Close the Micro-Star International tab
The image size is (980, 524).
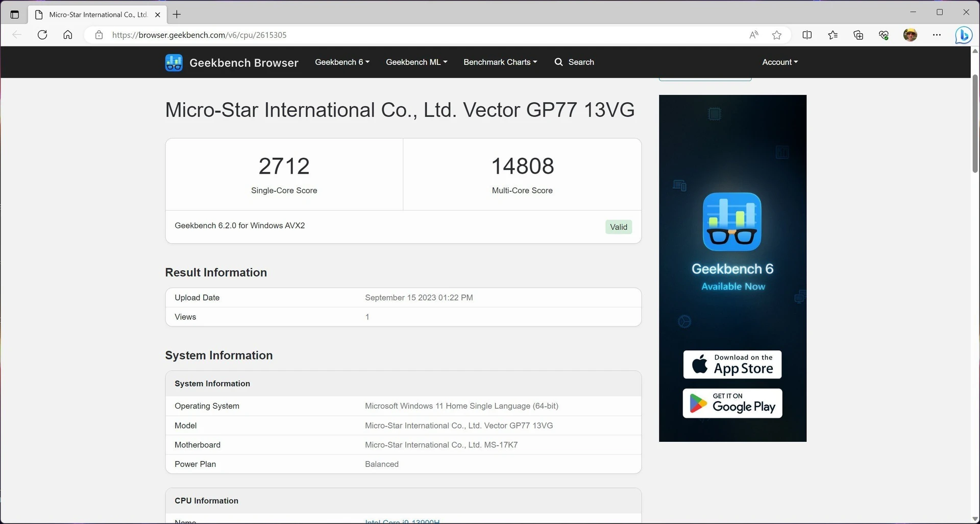[158, 14]
